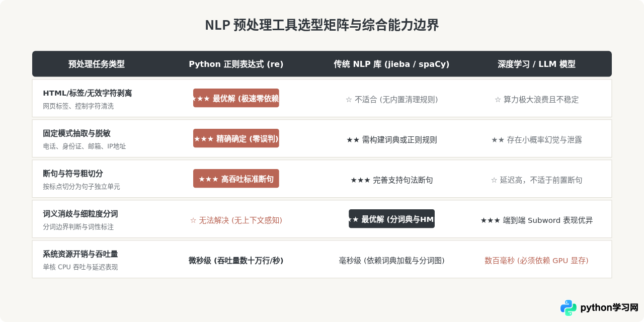Screen dimensions: 644x322
Task: Click the row title 固定模式抽取与脱敏
Action: click(x=76, y=133)
